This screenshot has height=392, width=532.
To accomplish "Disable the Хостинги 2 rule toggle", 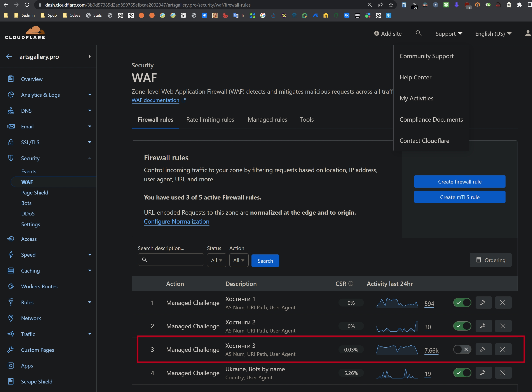I will [462, 326].
